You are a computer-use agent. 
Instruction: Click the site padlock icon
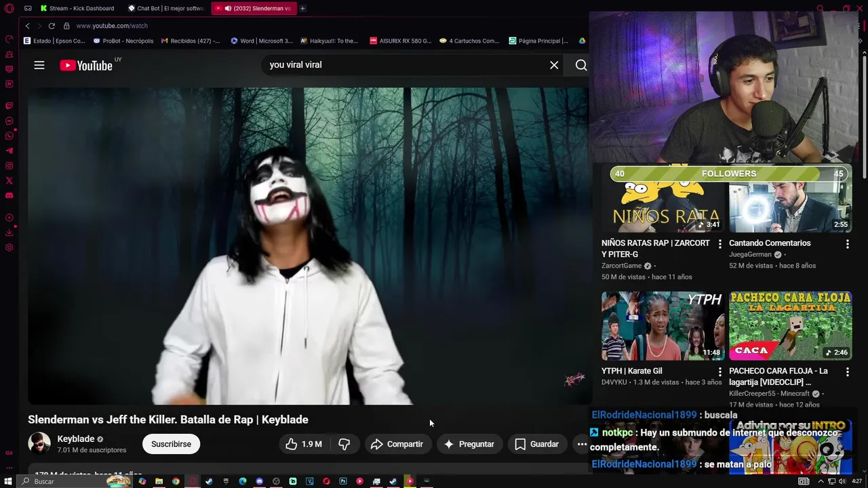point(66,26)
